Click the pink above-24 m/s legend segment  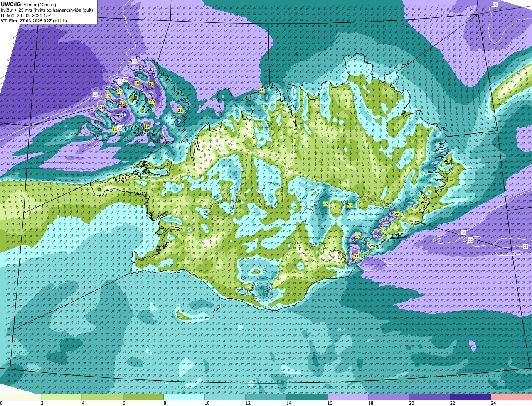tap(512, 397)
